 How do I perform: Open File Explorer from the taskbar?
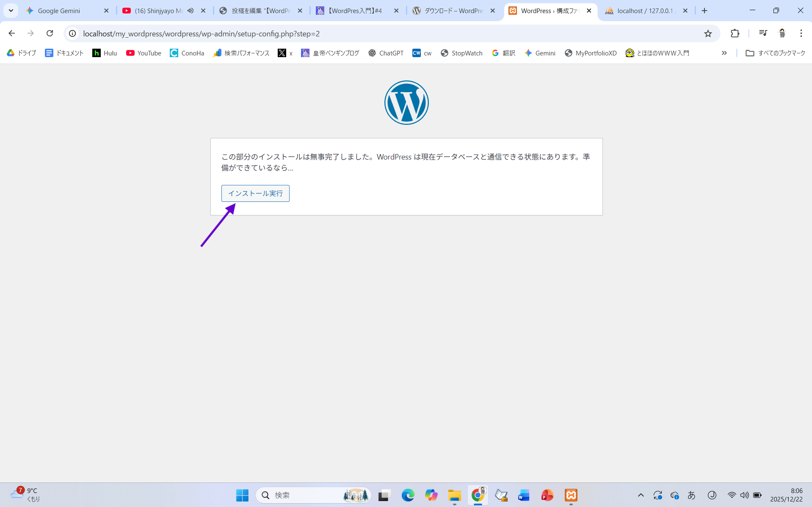click(454, 495)
